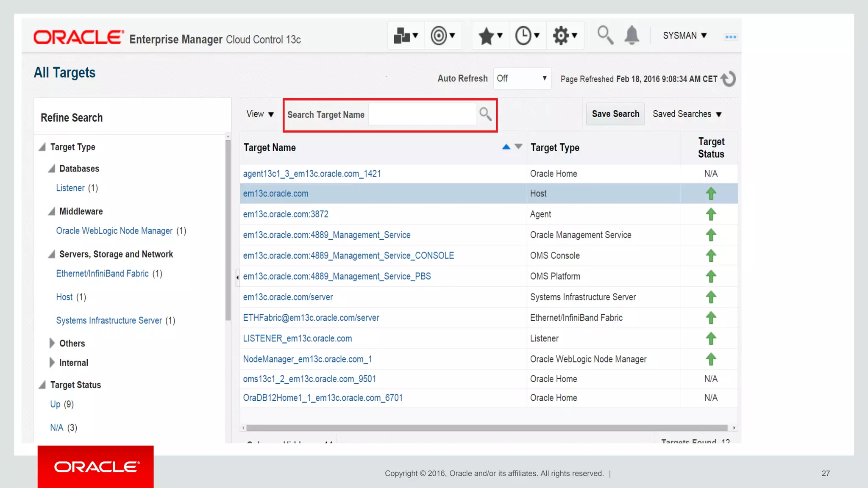Open the notifications bell
Viewport: 868px width, 488px height.
(632, 35)
